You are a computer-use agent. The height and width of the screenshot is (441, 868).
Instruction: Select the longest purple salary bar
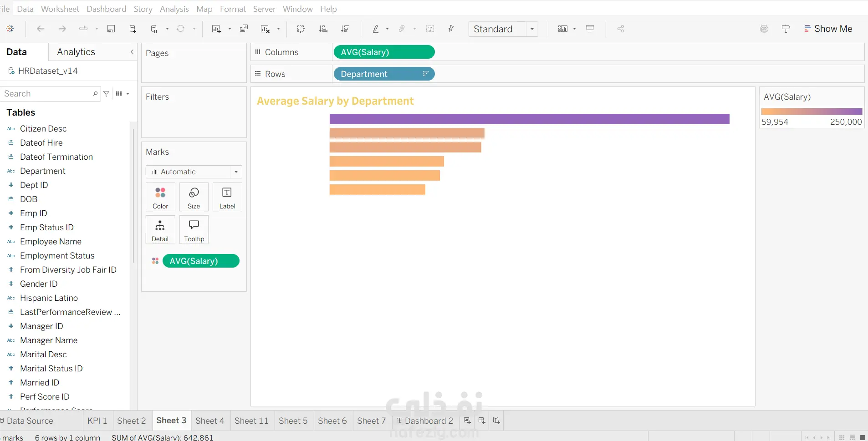tap(530, 119)
